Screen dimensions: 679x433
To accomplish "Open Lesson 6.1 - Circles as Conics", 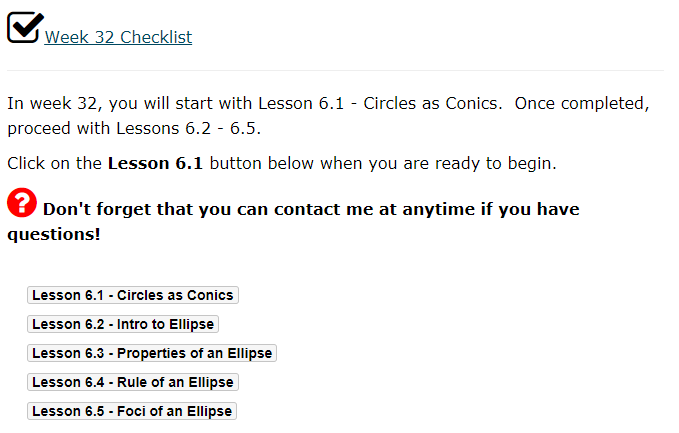I will click(x=133, y=295).
